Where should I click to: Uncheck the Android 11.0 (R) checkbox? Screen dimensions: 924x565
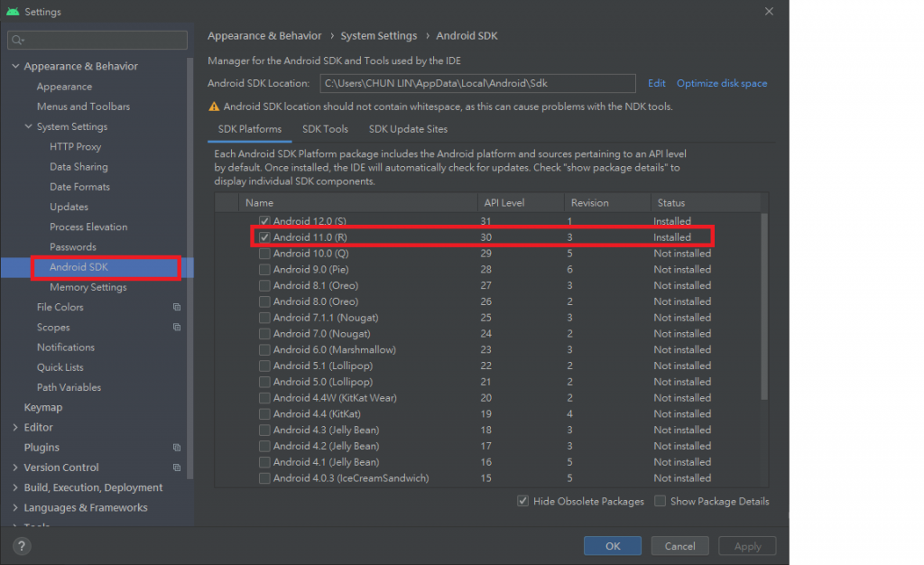[264, 237]
